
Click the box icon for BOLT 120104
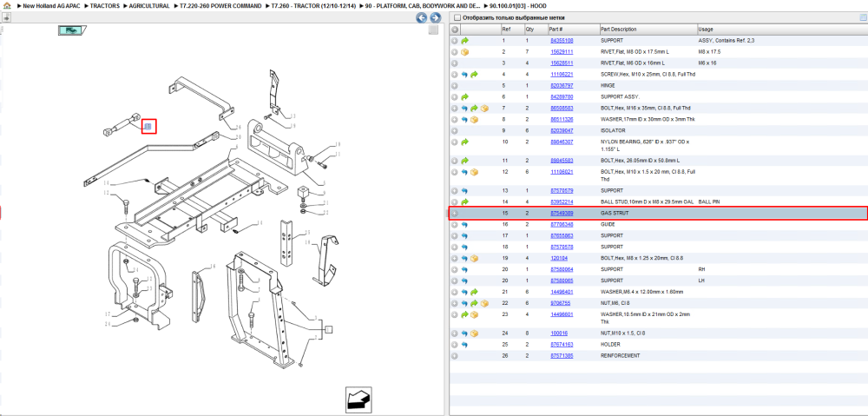pos(475,258)
